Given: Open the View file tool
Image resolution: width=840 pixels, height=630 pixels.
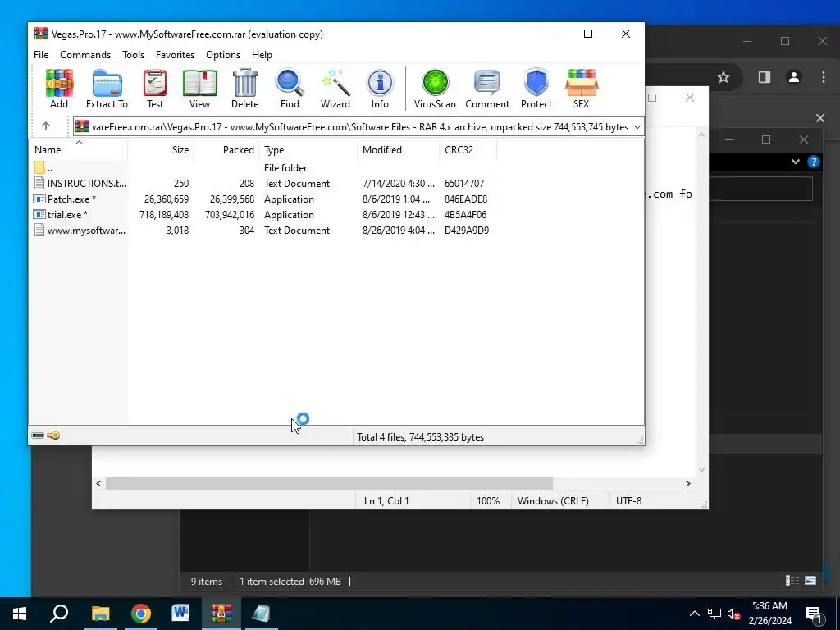Looking at the screenshot, I should tap(199, 89).
